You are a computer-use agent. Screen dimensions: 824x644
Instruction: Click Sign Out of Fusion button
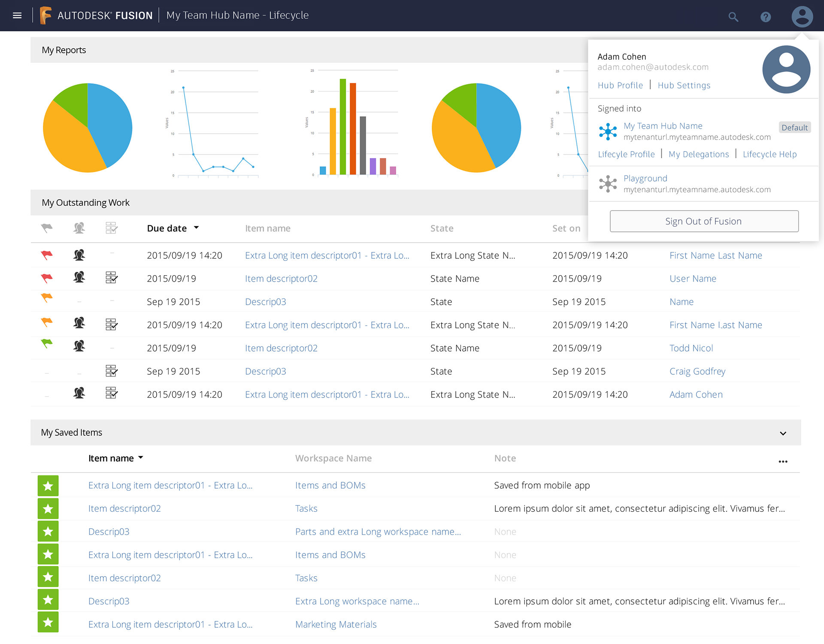pos(704,221)
